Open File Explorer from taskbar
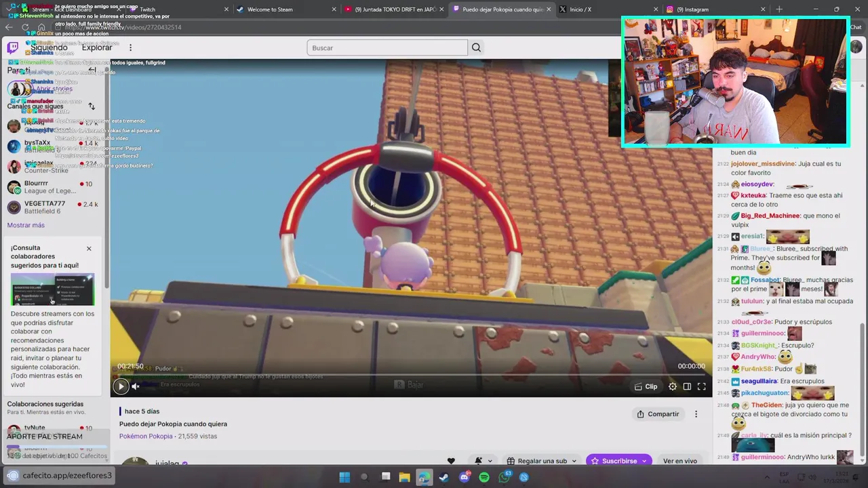 404,477
